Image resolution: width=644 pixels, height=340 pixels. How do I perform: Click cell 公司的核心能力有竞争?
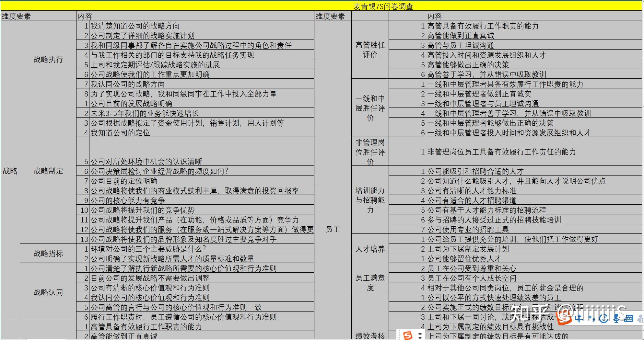point(202,200)
